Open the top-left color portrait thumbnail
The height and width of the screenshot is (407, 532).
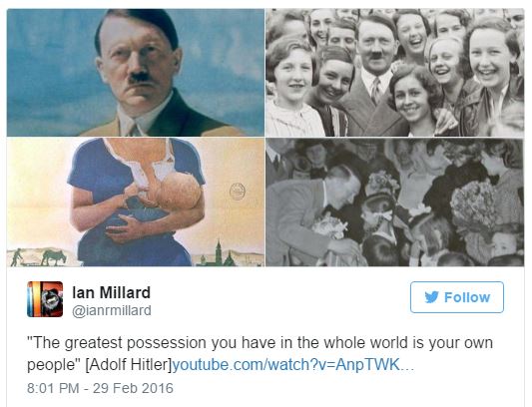[x=136, y=73]
